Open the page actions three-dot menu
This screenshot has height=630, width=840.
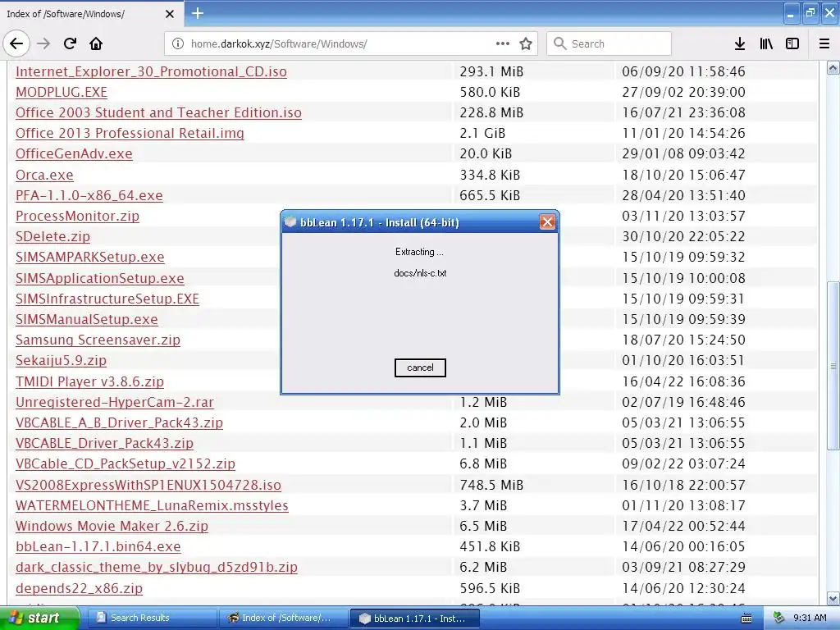503,43
